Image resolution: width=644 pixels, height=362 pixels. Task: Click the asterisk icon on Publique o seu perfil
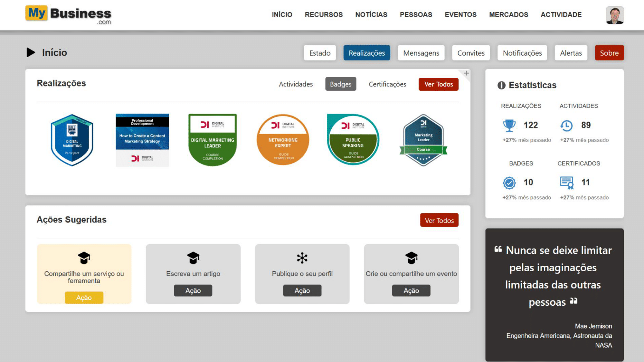coord(302,258)
